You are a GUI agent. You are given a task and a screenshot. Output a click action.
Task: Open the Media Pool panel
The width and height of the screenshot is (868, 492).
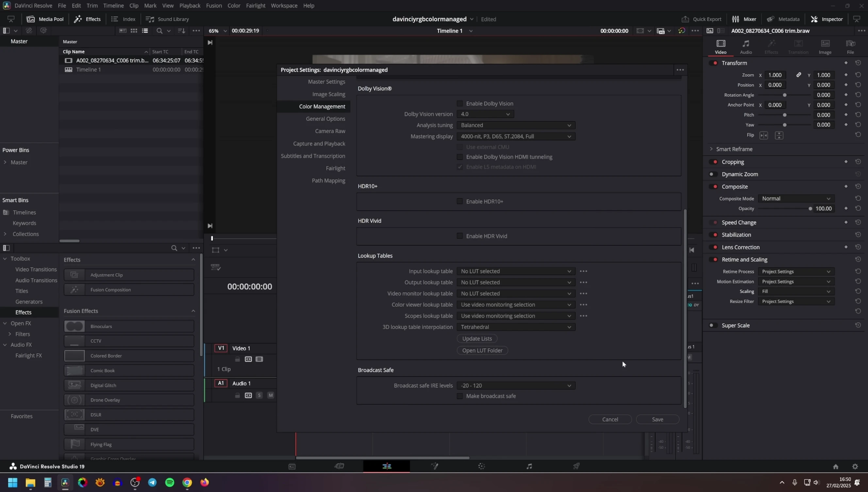pos(45,19)
